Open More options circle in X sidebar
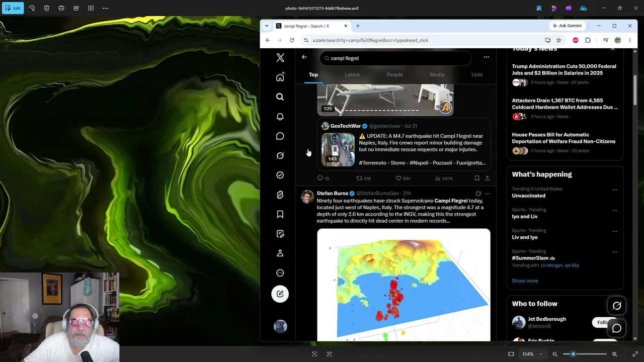644x362 pixels. click(x=280, y=273)
